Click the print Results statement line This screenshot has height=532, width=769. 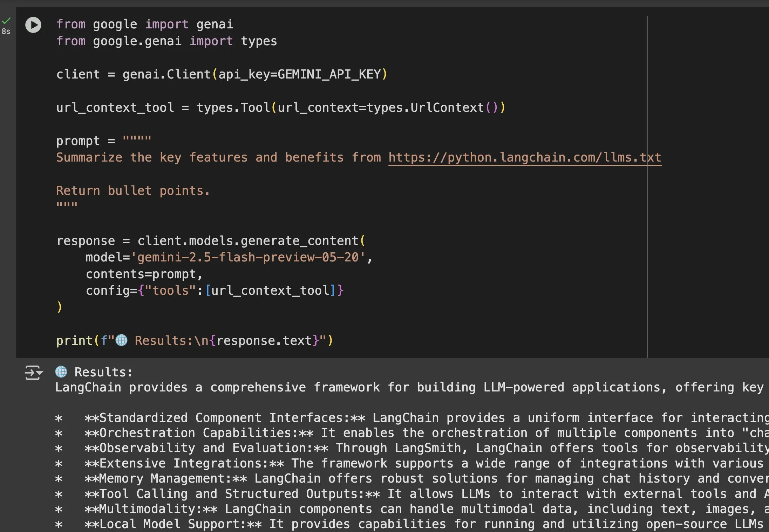195,341
